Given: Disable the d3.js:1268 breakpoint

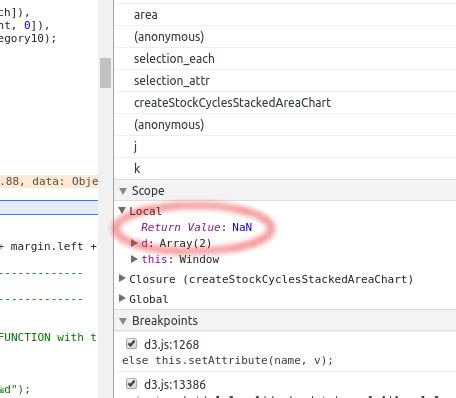Looking at the screenshot, I should [132, 344].
